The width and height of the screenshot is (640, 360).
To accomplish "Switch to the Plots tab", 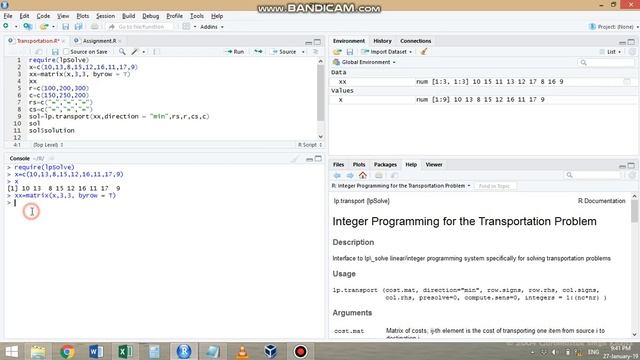I will [359, 164].
